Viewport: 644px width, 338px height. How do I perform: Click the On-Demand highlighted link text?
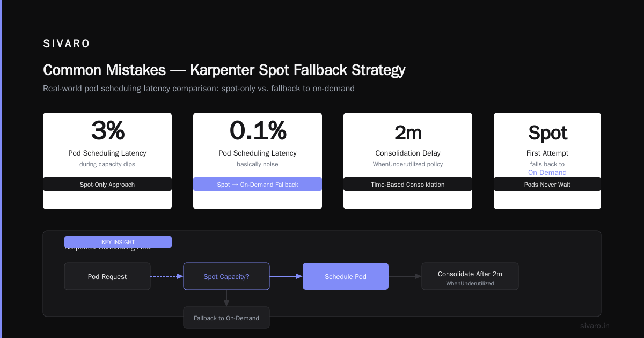click(x=547, y=172)
